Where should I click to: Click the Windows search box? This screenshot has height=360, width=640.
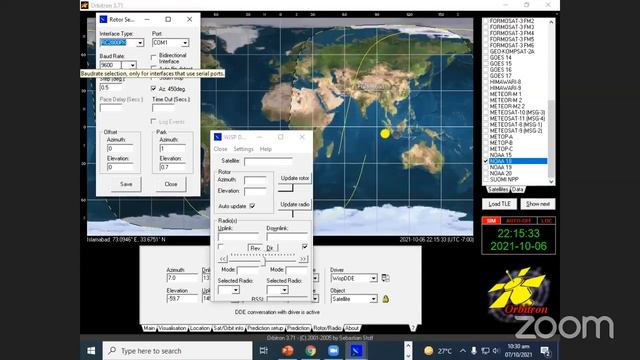(x=177, y=351)
